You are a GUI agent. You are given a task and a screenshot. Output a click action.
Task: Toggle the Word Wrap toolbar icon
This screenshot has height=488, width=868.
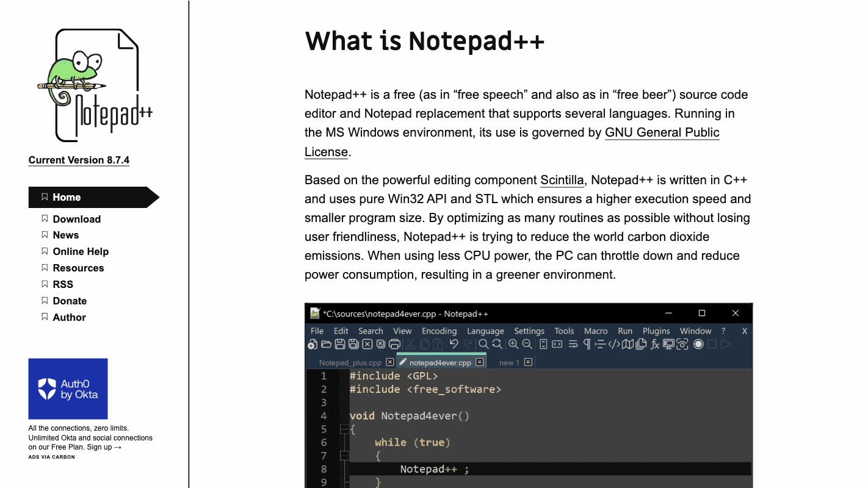click(x=573, y=344)
